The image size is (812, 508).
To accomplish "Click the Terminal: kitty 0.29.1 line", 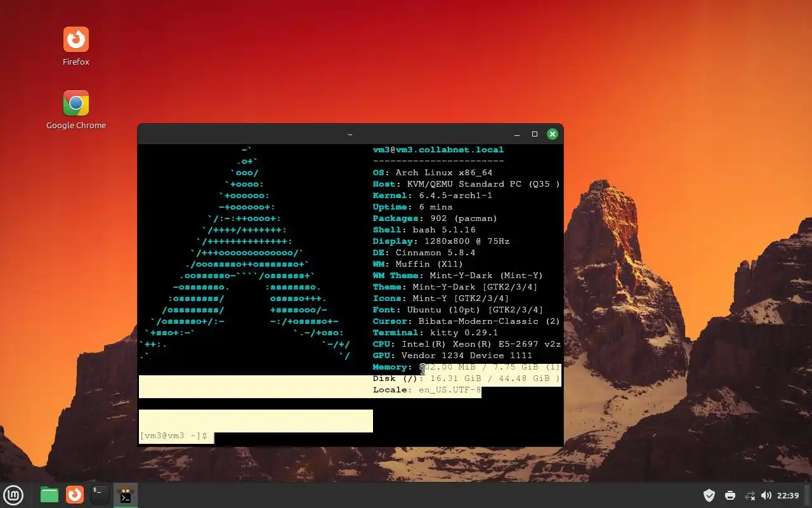I will point(435,333).
